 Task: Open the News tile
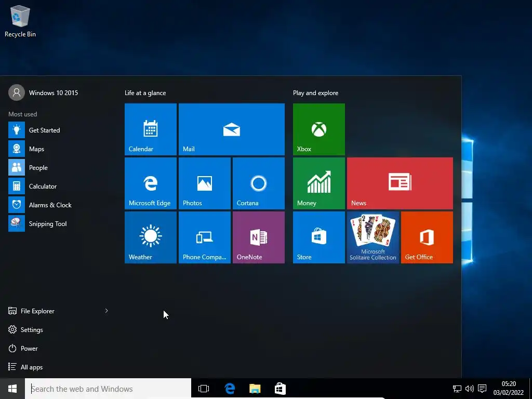[x=400, y=183]
